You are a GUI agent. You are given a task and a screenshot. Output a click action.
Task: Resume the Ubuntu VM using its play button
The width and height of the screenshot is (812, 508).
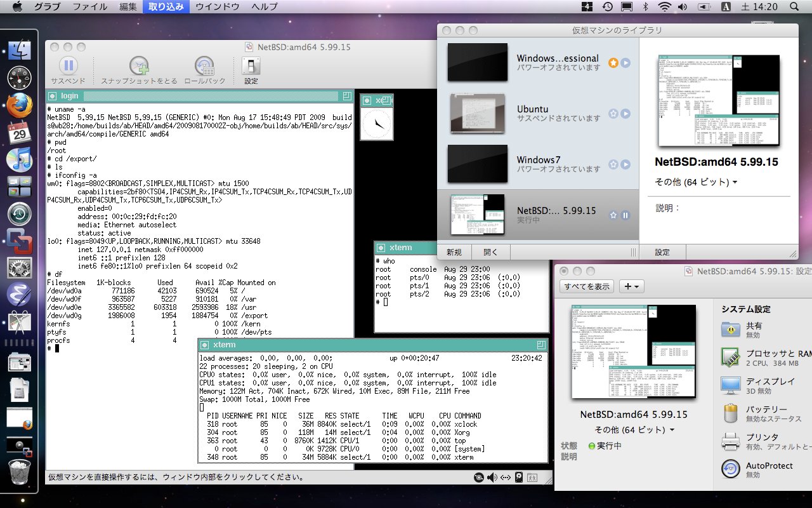point(625,114)
